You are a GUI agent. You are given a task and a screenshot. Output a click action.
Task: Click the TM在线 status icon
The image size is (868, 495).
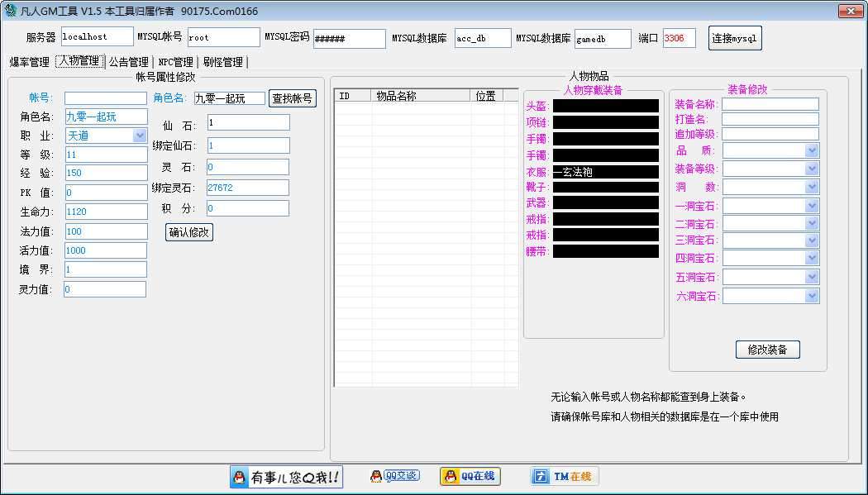541,476
